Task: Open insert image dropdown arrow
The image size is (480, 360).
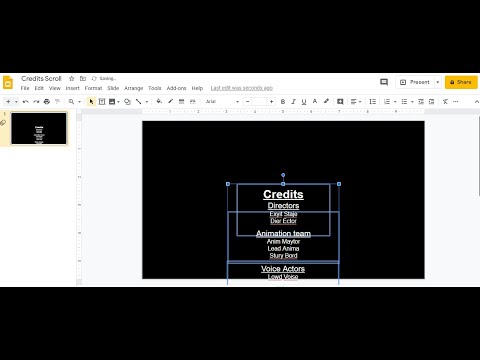Action: [118, 102]
